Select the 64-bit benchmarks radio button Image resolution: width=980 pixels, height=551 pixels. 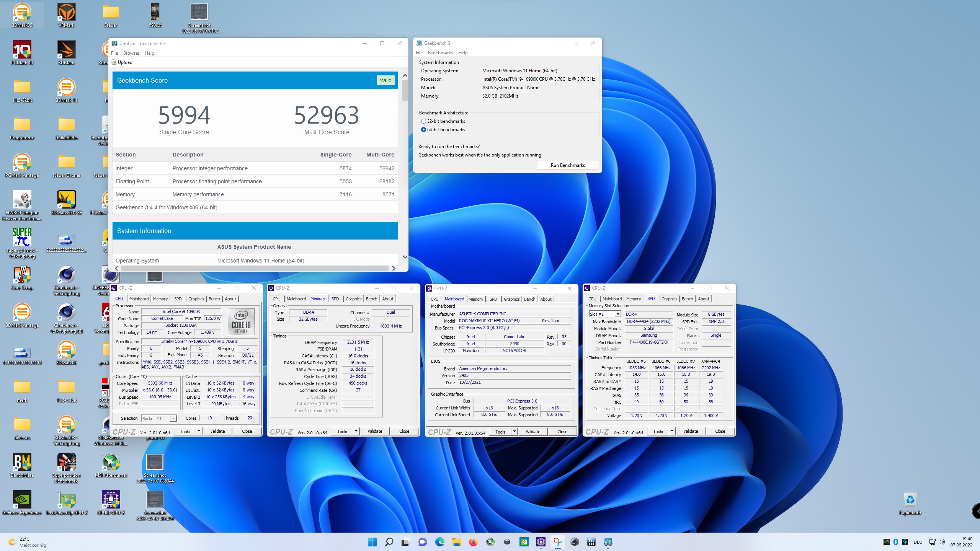pos(423,130)
